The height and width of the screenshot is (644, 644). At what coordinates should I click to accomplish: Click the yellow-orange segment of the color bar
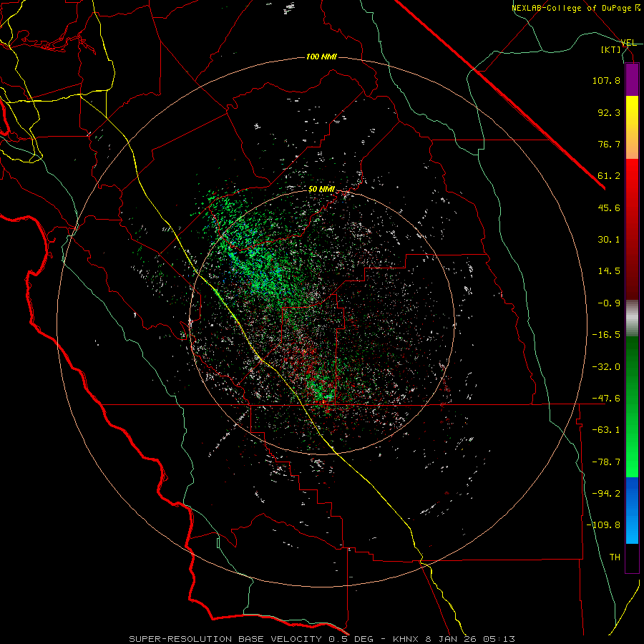click(632, 127)
